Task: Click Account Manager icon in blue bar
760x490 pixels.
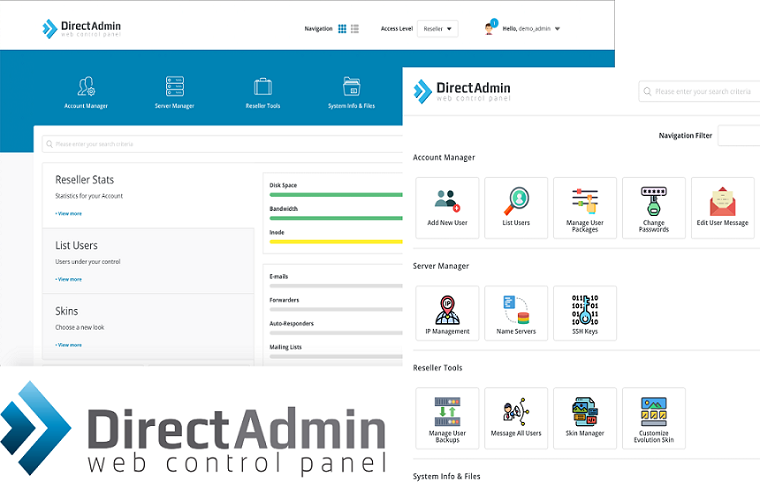Action: point(86,86)
